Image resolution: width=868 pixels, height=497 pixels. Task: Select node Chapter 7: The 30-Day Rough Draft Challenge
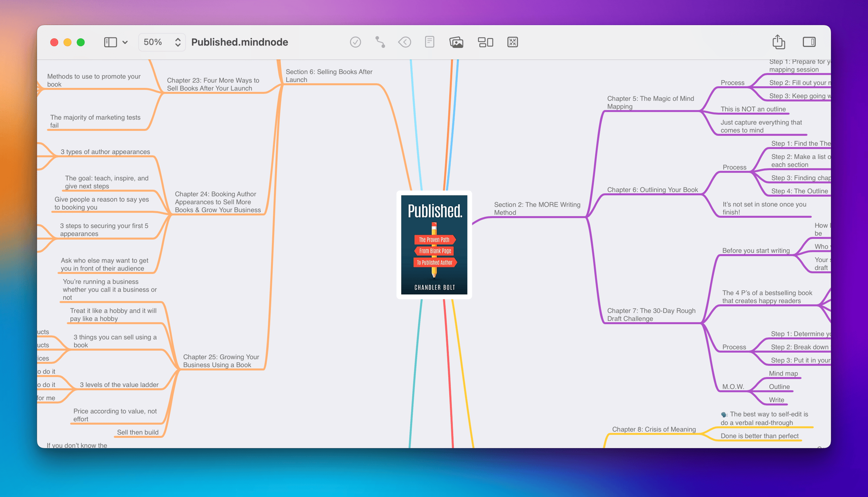click(x=651, y=314)
